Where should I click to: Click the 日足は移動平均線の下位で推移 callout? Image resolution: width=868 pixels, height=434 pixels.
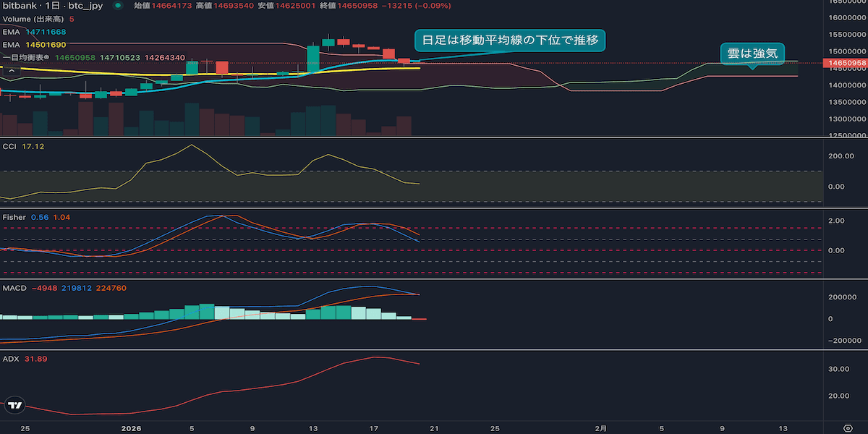(x=509, y=41)
